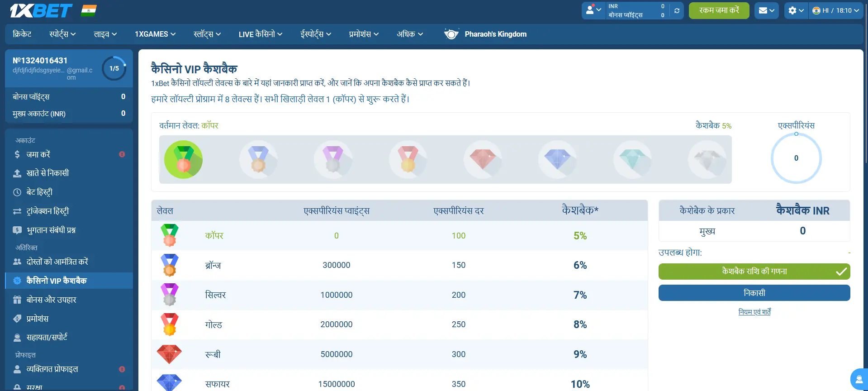Click the Gold medal in levels strip
Viewport: 868px width, 391px height.
tap(408, 160)
